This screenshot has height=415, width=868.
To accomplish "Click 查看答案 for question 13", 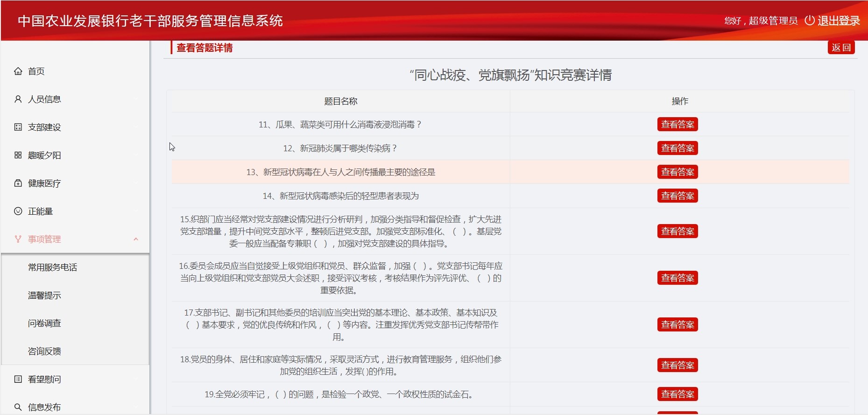I will (677, 172).
